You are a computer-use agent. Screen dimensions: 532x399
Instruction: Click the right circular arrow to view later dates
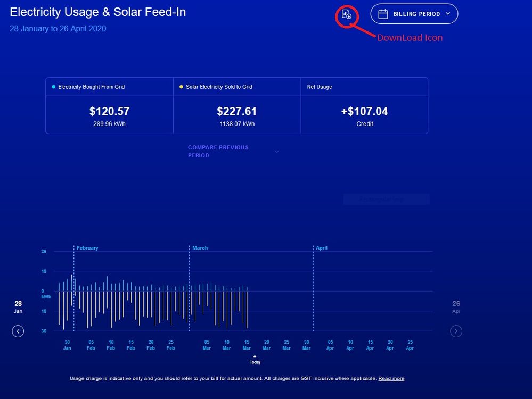click(x=456, y=331)
